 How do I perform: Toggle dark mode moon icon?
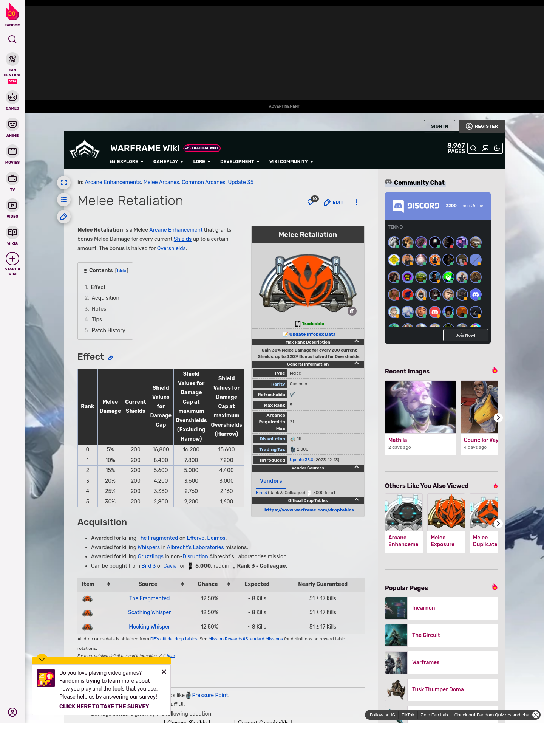tap(497, 148)
